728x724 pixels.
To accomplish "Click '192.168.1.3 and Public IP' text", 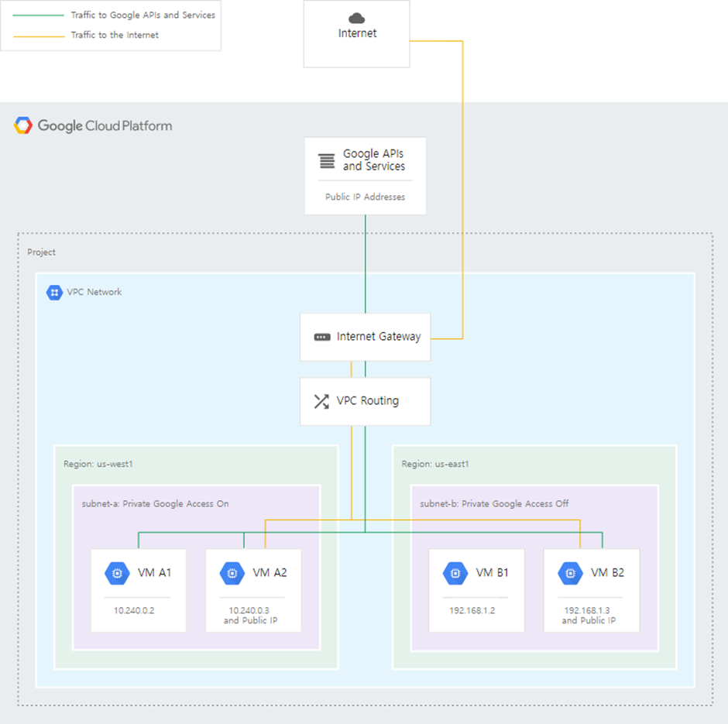I will pos(589,616).
